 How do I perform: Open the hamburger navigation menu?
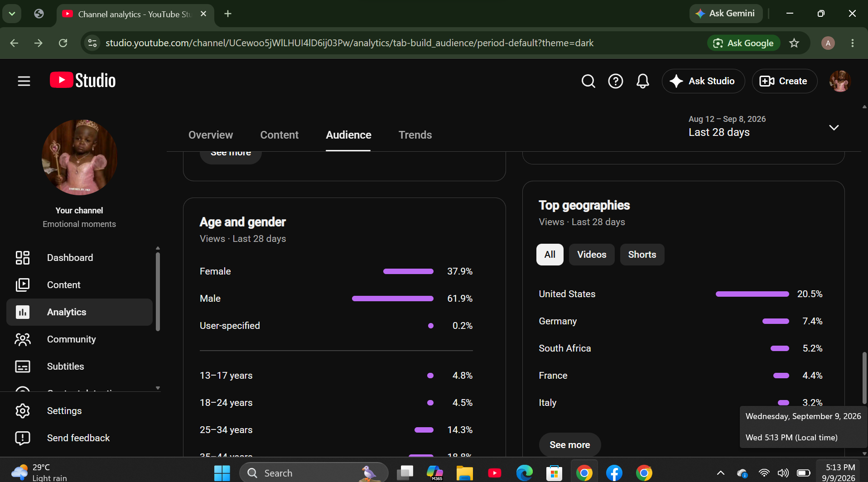[x=24, y=81]
